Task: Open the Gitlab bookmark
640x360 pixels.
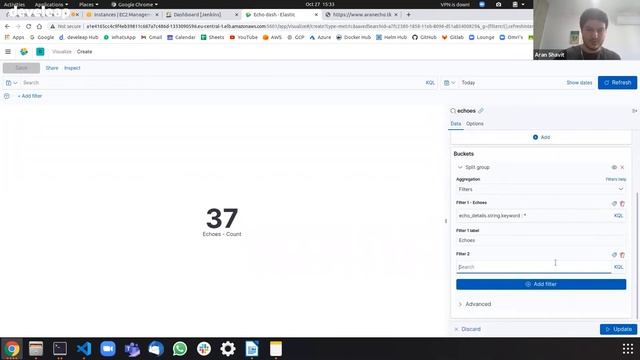Action: (x=453, y=37)
